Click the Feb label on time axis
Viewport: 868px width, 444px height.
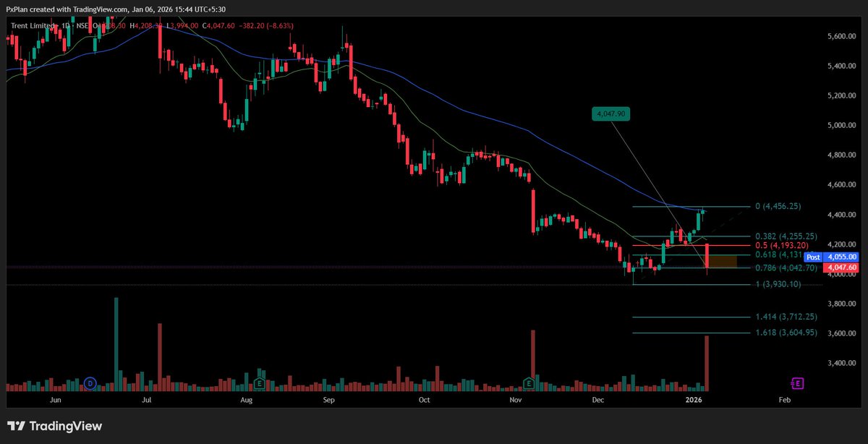783,399
